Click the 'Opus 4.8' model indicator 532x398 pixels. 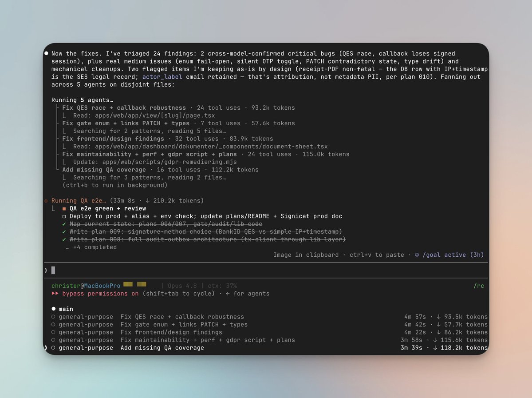(x=182, y=286)
